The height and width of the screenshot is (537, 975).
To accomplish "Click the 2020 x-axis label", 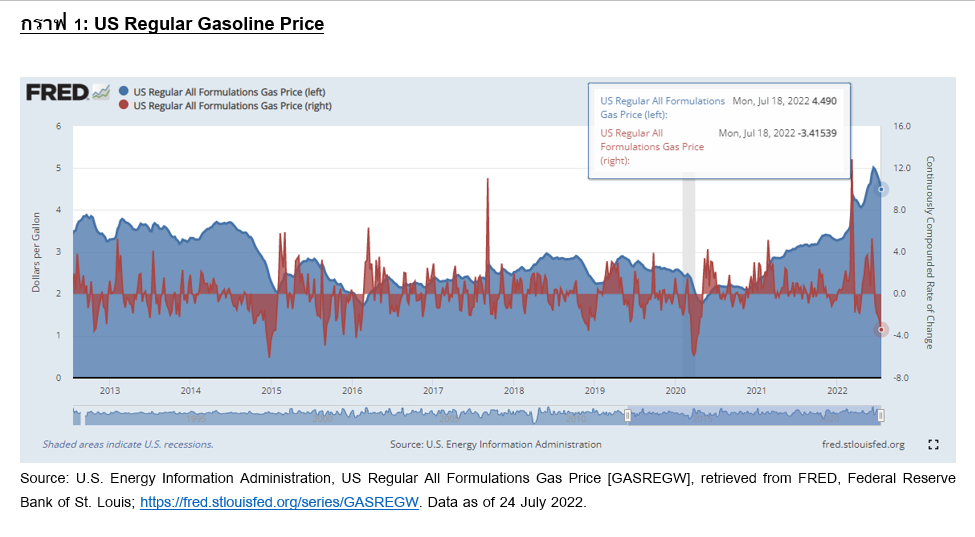I will click(x=675, y=390).
